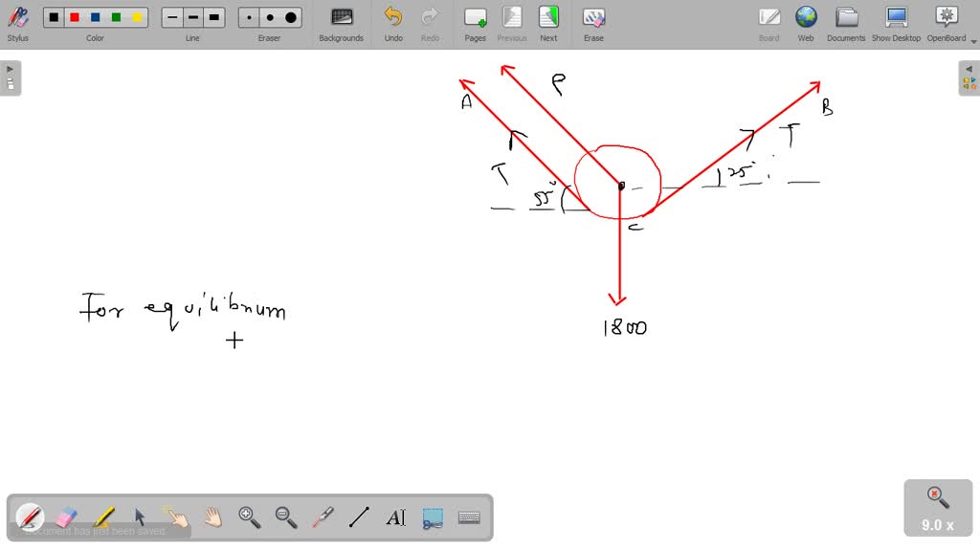The width and height of the screenshot is (980, 551).
Task: Choose the thinnest line width
Action: click(172, 17)
